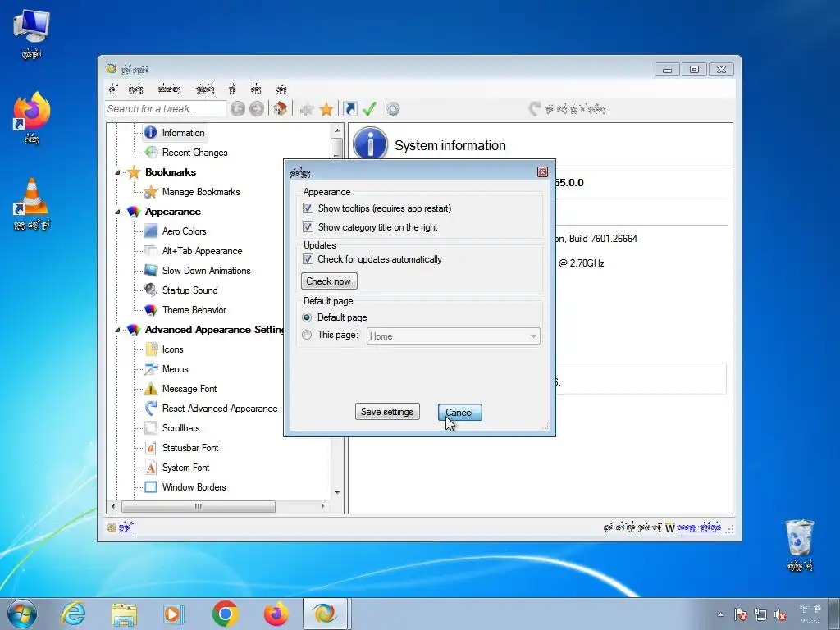Click the Aero Colors icon
Viewport: 840px width, 630px height.
click(151, 231)
